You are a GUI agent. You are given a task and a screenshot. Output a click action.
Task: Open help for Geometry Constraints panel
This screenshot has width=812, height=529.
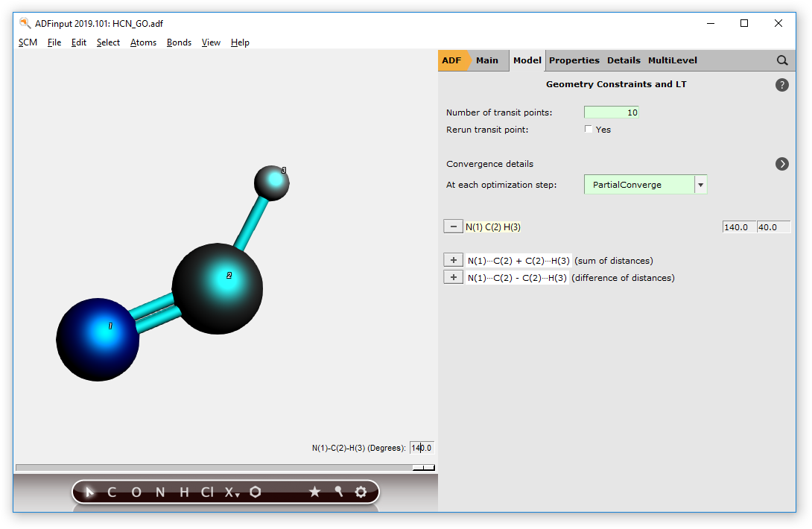point(782,85)
